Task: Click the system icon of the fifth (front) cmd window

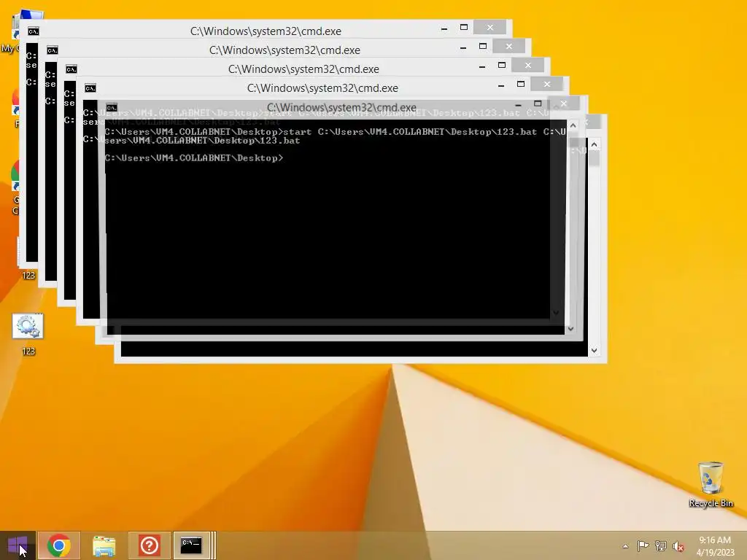Action: (111, 108)
